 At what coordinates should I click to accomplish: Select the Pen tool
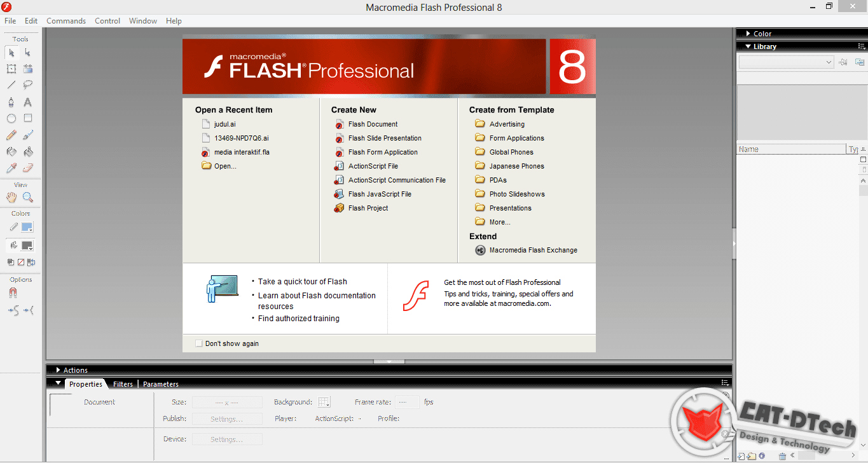point(11,102)
